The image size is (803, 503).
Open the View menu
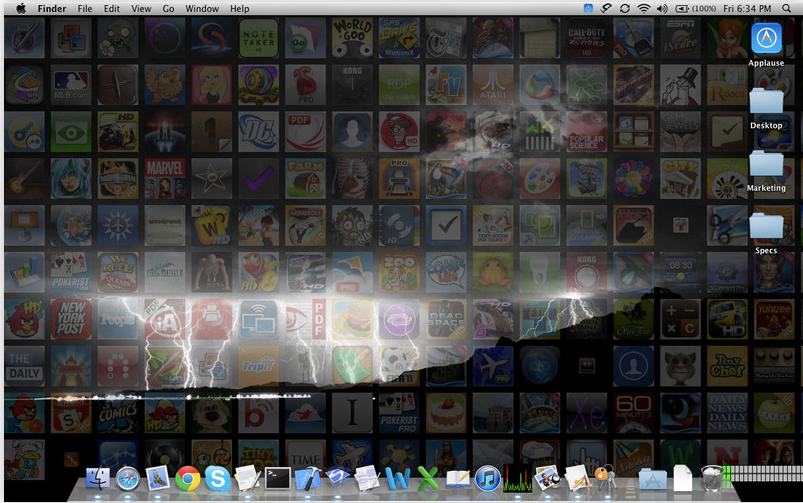point(141,9)
